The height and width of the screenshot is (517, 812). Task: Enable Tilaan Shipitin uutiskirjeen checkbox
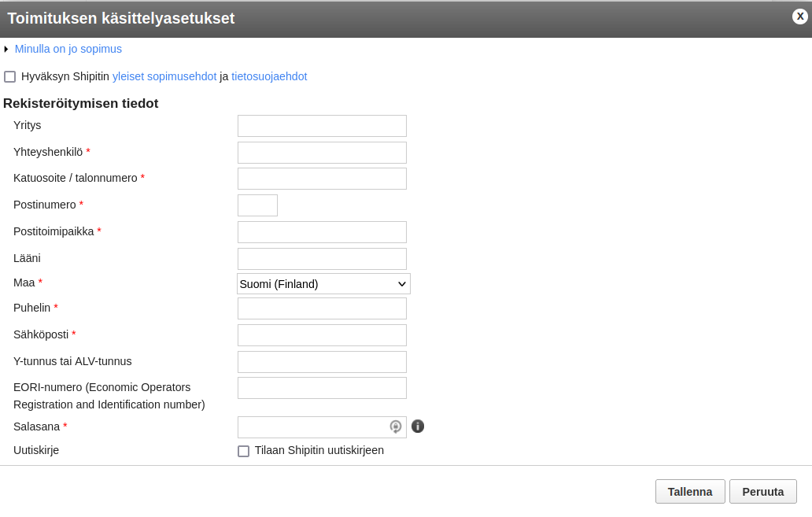point(243,451)
